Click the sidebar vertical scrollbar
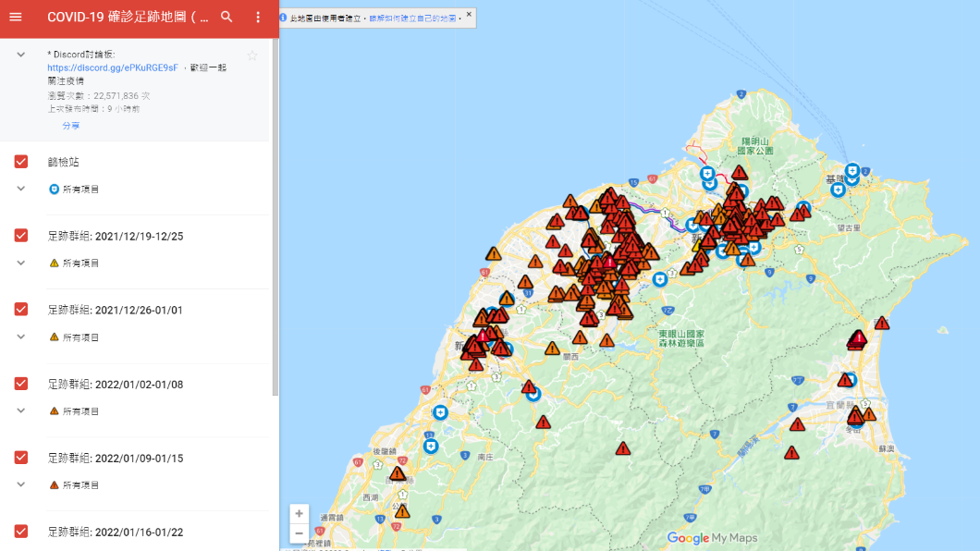Image resolution: width=980 pixels, height=551 pixels. click(275, 217)
